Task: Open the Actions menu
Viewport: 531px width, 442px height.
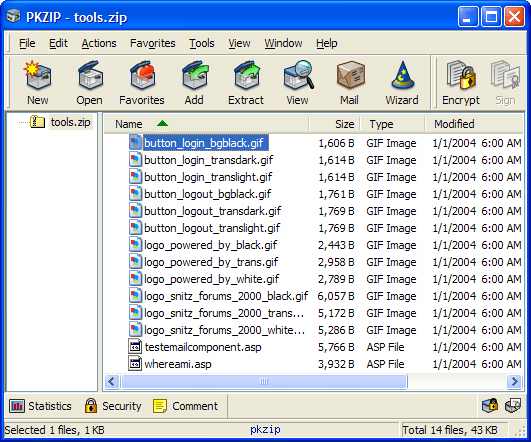Action: pos(99,43)
